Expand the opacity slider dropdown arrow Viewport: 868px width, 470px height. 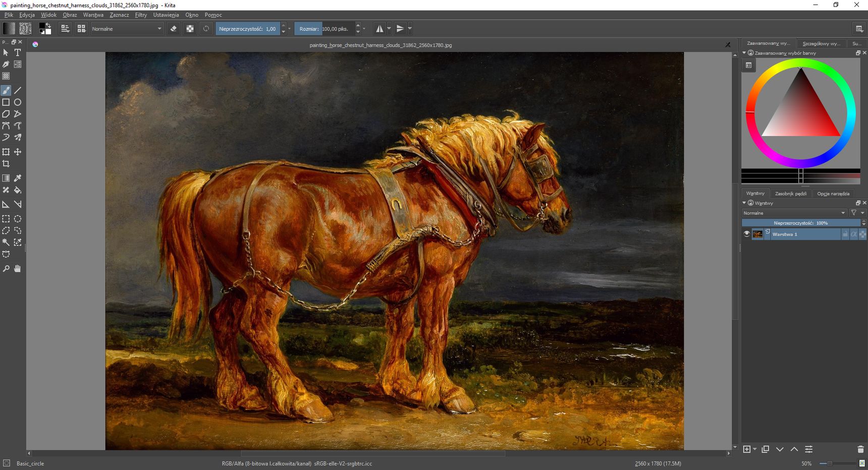pos(289,29)
